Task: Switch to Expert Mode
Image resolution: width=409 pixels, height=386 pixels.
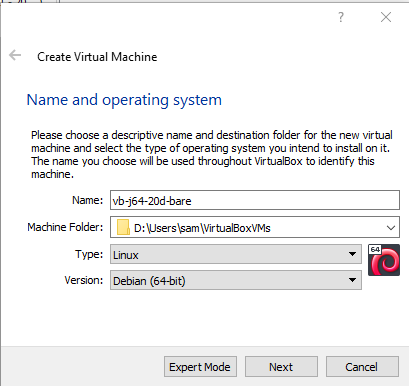Action: [x=200, y=367]
